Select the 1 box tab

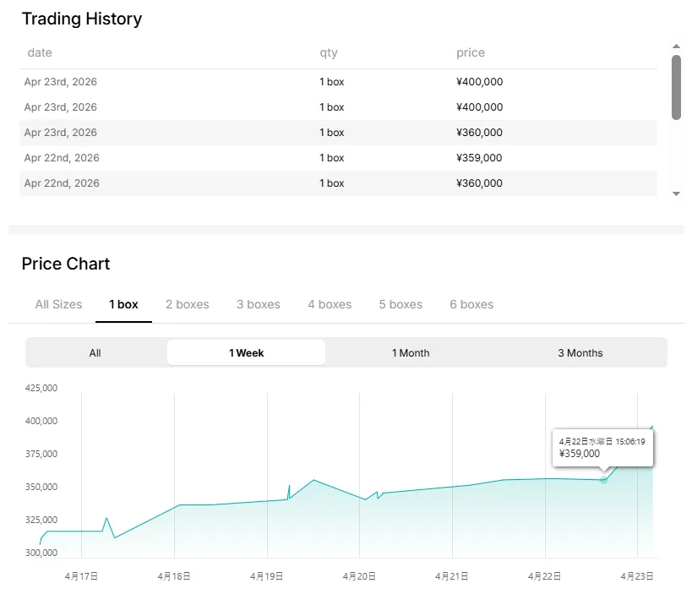coord(123,304)
